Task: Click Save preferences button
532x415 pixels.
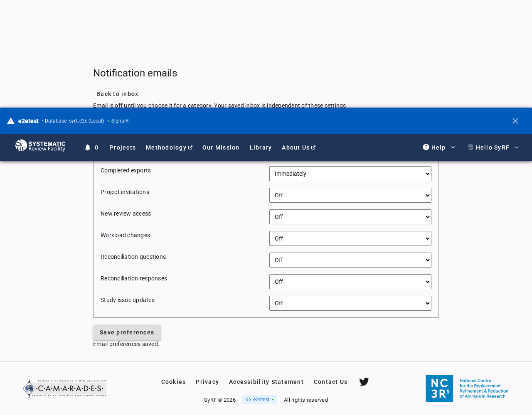Action: [127, 332]
